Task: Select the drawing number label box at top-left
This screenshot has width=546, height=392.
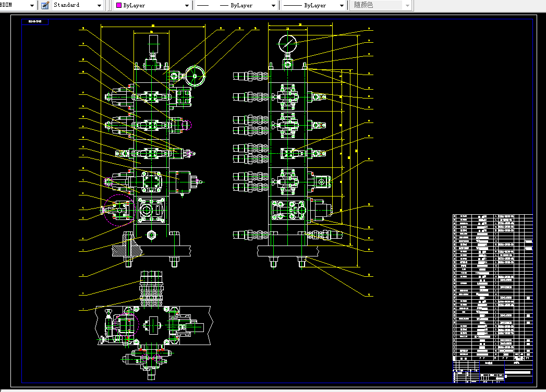Action: pos(35,21)
